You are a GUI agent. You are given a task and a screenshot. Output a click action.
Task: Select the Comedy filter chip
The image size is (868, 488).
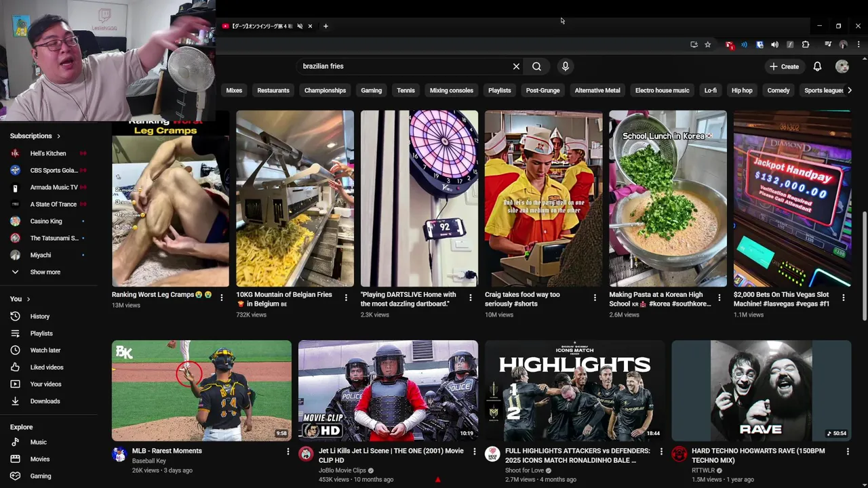[x=778, y=90]
